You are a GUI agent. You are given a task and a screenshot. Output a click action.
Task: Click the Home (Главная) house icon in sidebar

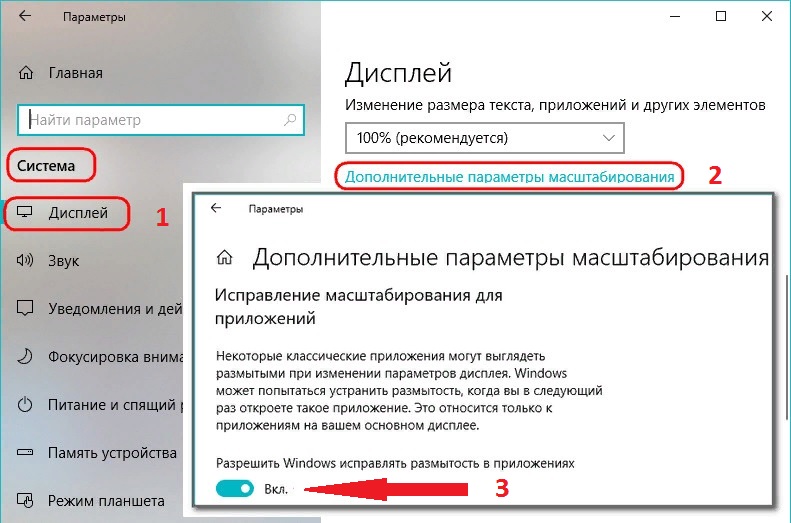tap(26, 73)
